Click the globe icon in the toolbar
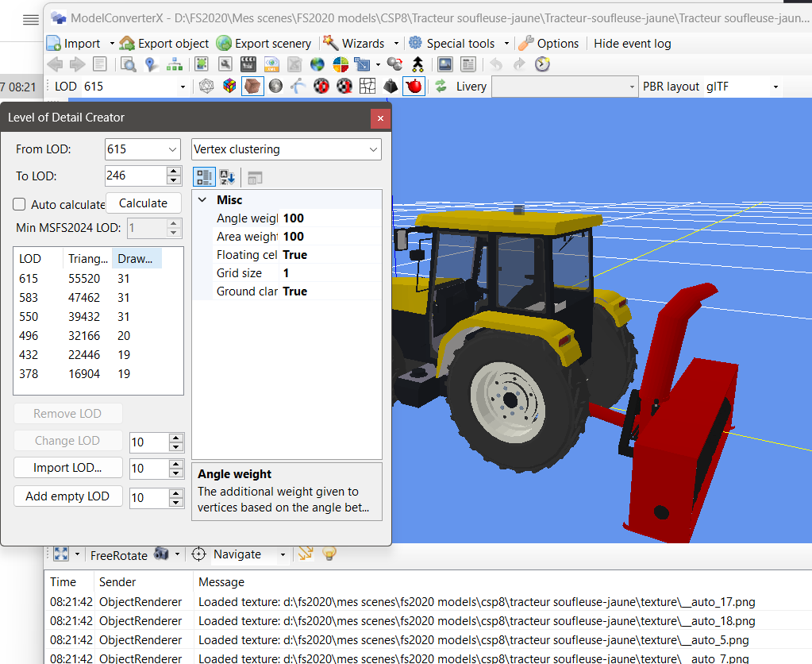The image size is (812, 664). 317,64
